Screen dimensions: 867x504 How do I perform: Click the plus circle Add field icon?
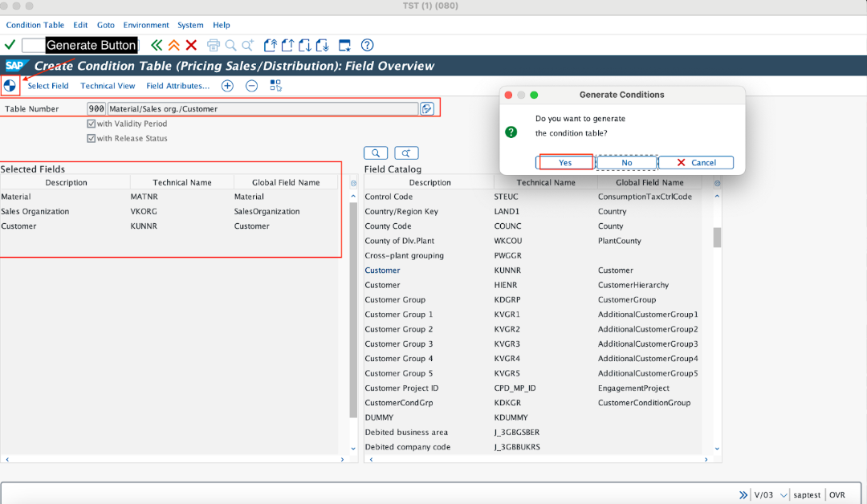pyautogui.click(x=227, y=86)
